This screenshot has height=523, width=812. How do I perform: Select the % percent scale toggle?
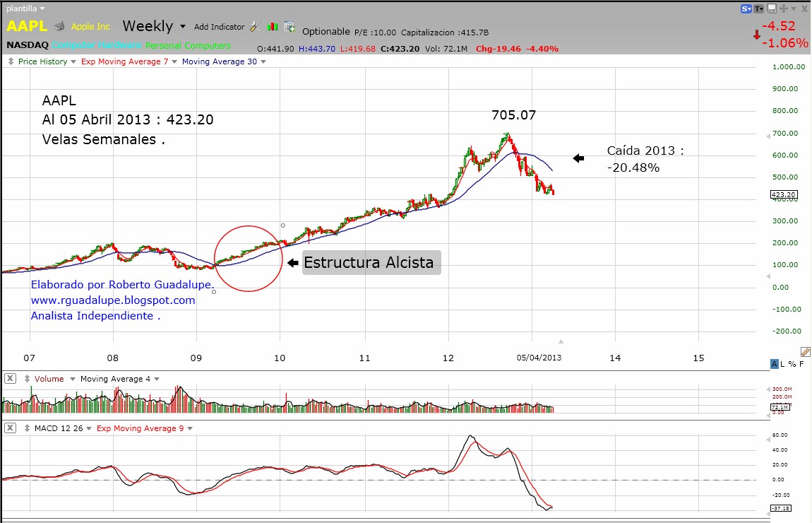tap(792, 364)
